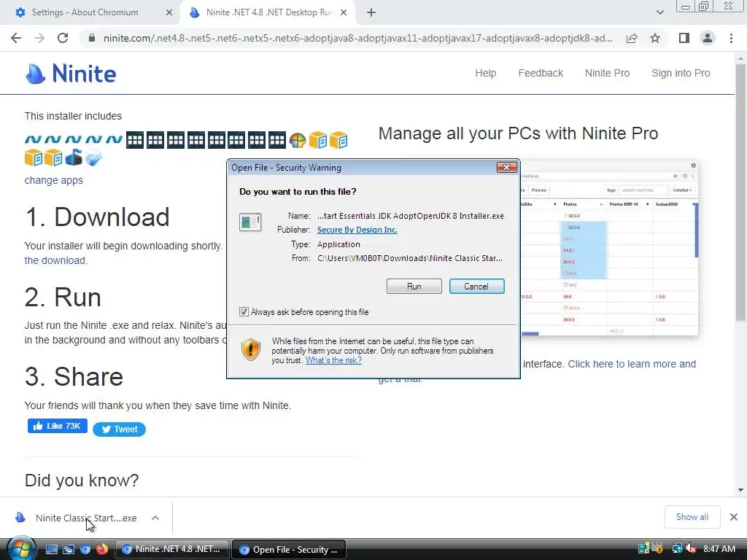The width and height of the screenshot is (747, 560).
Task: Click the Run button in security warning
Action: tap(414, 286)
